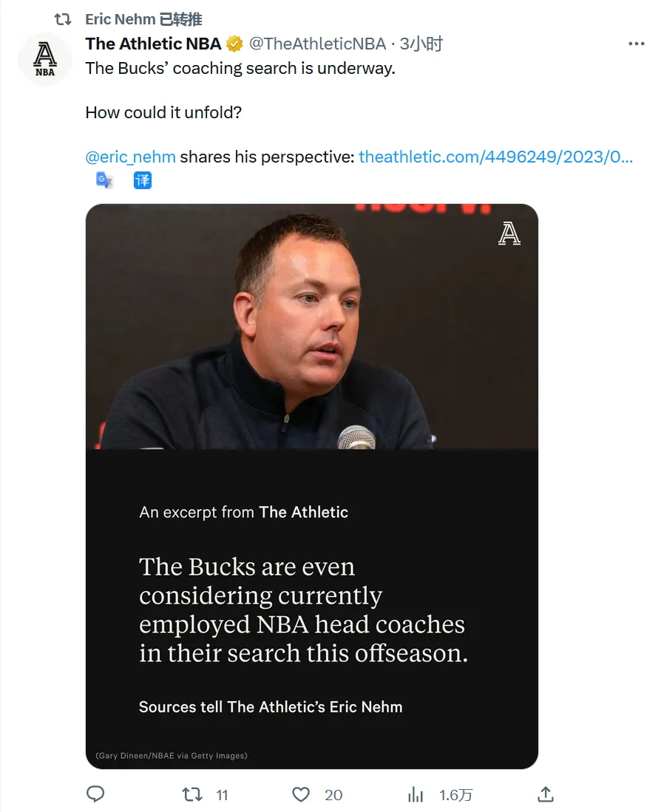Screen dimensions: 661x812
Task: Click the Google Translate icon
Action: 105,180
